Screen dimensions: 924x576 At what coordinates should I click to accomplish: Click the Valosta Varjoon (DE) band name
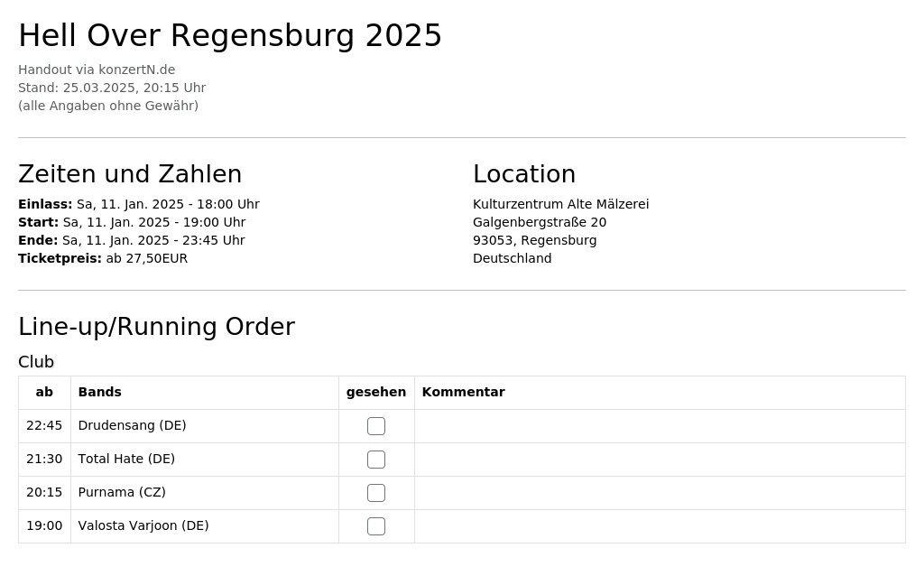(143, 525)
